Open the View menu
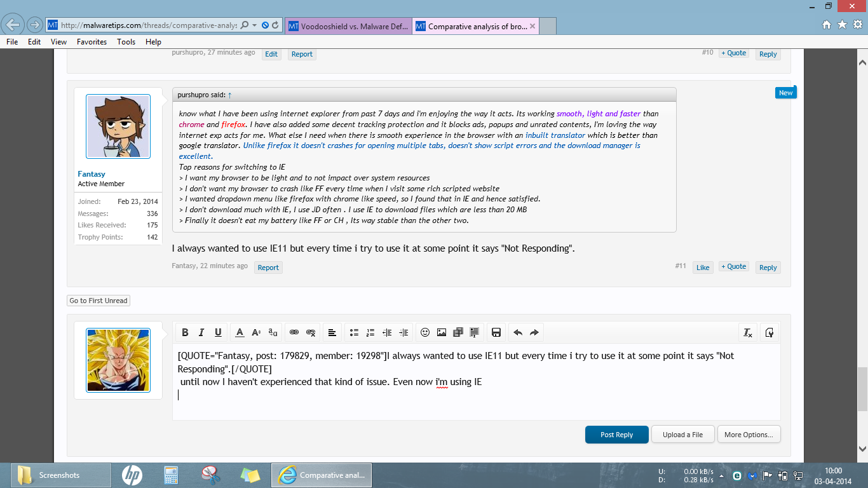 pos(58,42)
